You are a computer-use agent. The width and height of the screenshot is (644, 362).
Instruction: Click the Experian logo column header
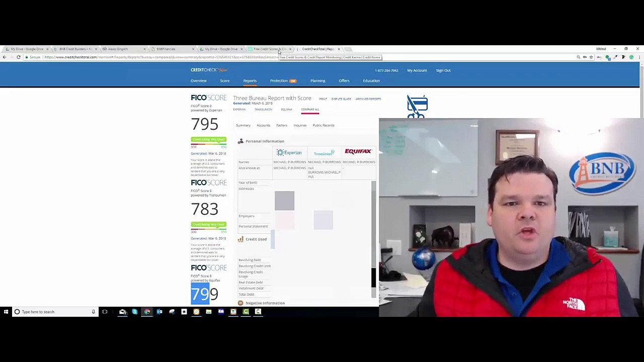pyautogui.click(x=289, y=152)
